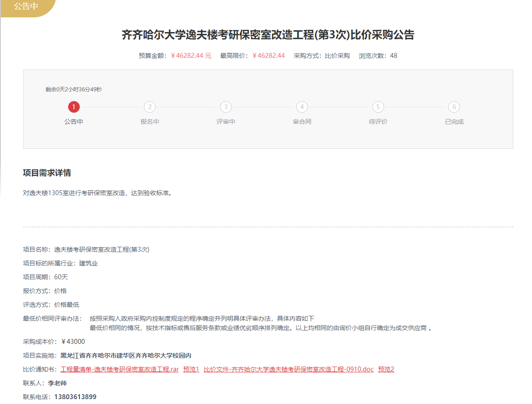Screen dimensions: 532x404
Task: Click the 预览1 preview link
Action: tap(191, 369)
